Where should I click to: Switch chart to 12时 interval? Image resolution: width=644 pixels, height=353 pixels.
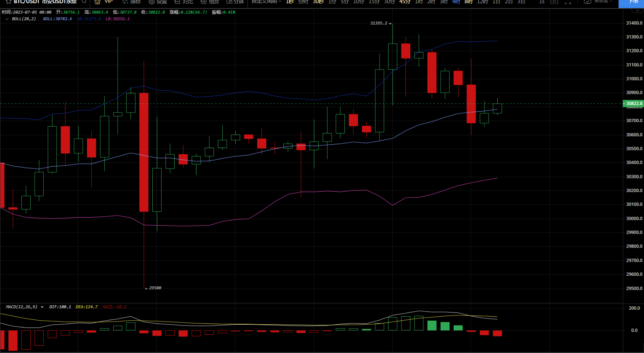pyautogui.click(x=483, y=2)
